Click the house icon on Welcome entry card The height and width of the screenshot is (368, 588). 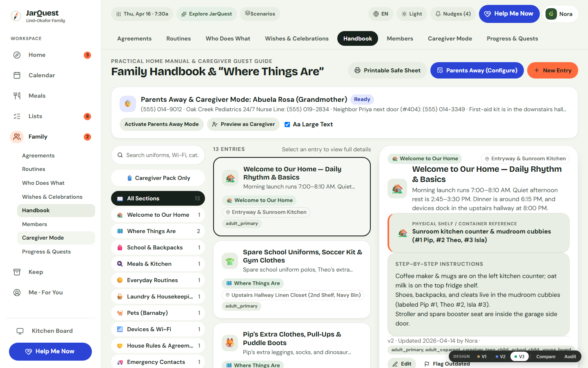(230, 178)
